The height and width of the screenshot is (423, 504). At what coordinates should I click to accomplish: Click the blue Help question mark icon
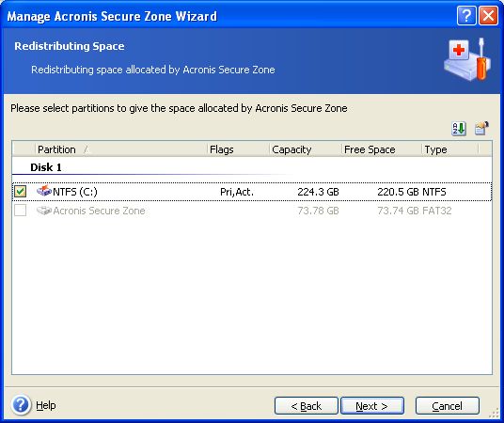22,405
